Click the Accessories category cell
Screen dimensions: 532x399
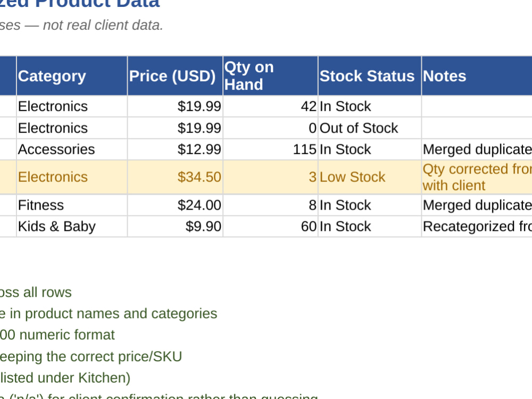(72, 149)
